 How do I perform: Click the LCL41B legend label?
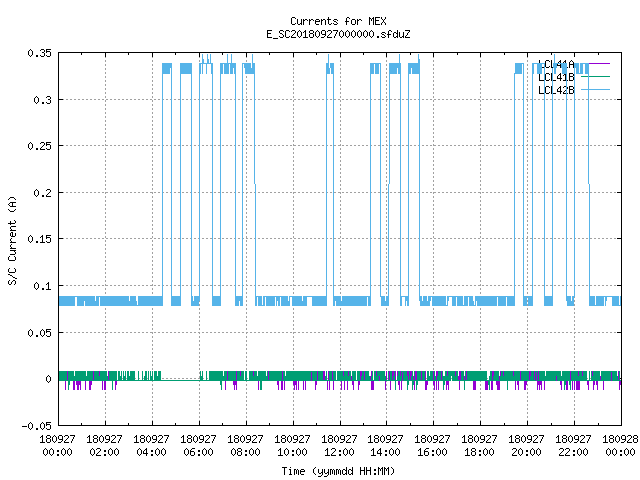pyautogui.click(x=556, y=77)
